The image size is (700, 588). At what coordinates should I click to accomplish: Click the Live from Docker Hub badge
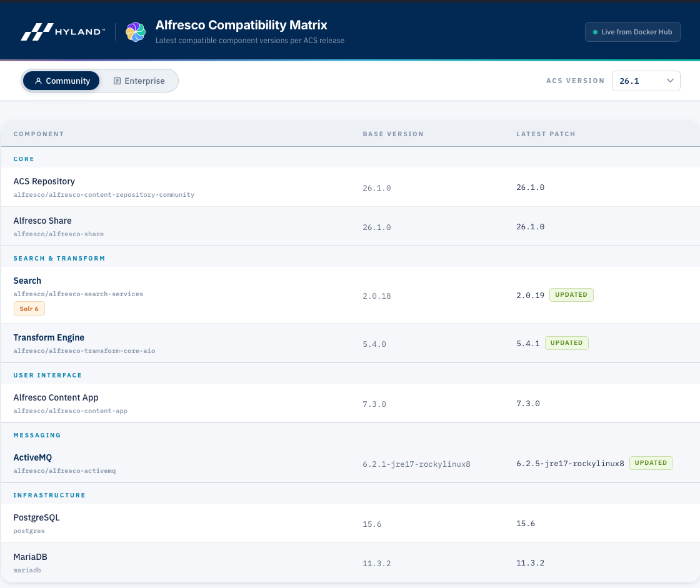pyautogui.click(x=632, y=32)
